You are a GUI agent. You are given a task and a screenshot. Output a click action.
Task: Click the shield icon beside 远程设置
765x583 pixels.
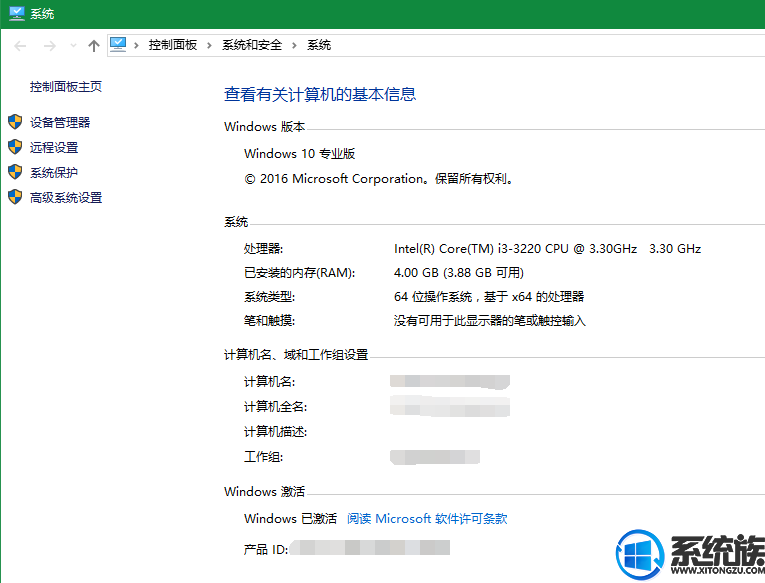pyautogui.click(x=15, y=147)
